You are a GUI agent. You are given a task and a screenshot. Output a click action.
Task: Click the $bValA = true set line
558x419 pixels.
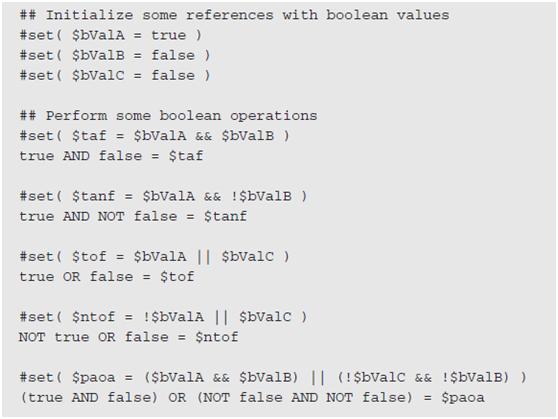111,35
